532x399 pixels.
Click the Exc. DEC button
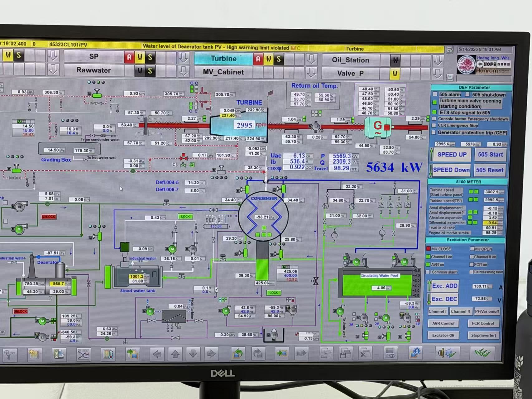[444, 299]
